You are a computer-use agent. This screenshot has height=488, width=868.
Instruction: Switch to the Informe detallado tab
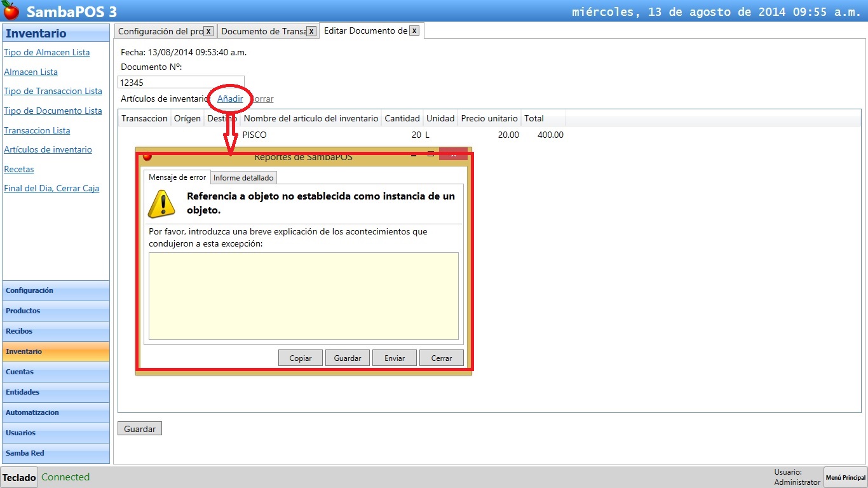(x=243, y=177)
